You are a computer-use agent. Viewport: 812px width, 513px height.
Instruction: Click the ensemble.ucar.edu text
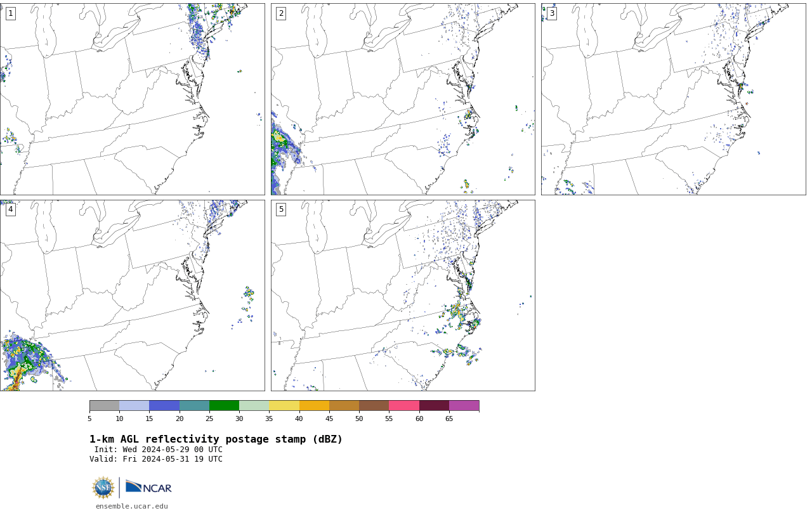click(132, 506)
